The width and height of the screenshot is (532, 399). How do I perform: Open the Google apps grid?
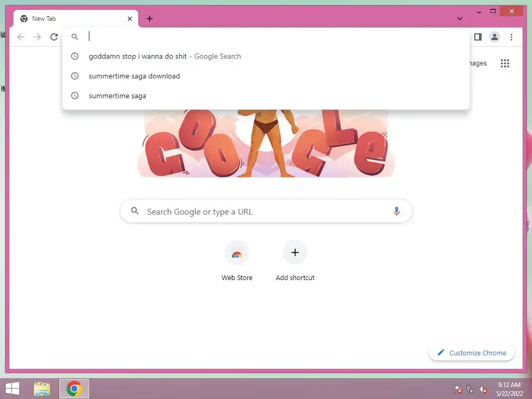click(505, 63)
